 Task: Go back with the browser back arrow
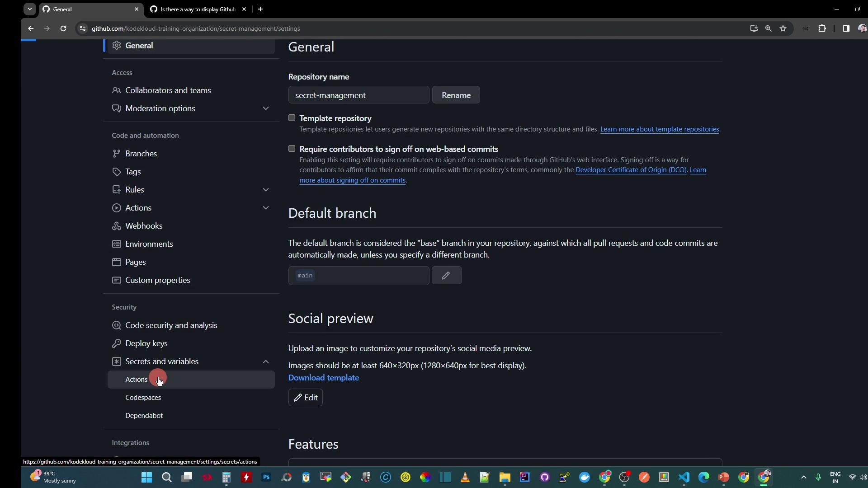31,28
